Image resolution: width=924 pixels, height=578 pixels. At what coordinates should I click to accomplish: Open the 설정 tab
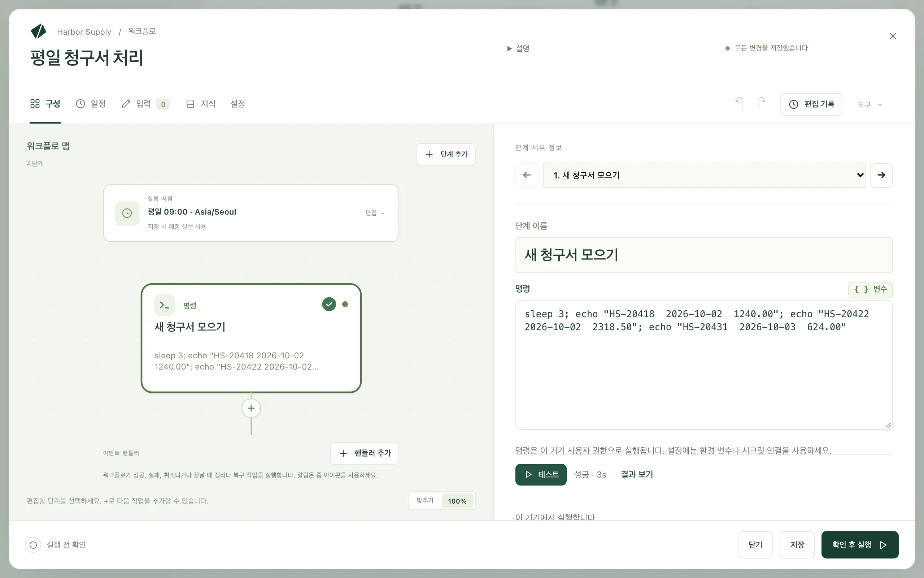(237, 104)
